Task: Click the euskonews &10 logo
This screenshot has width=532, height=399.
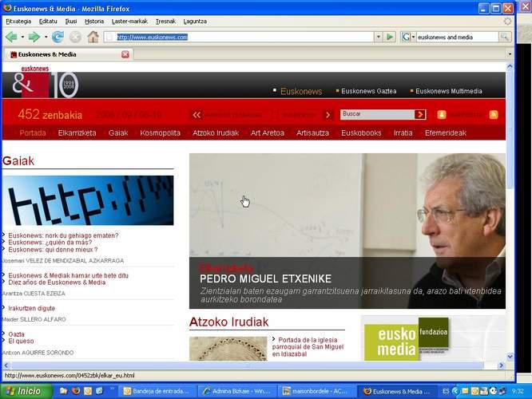Action: click(x=45, y=83)
